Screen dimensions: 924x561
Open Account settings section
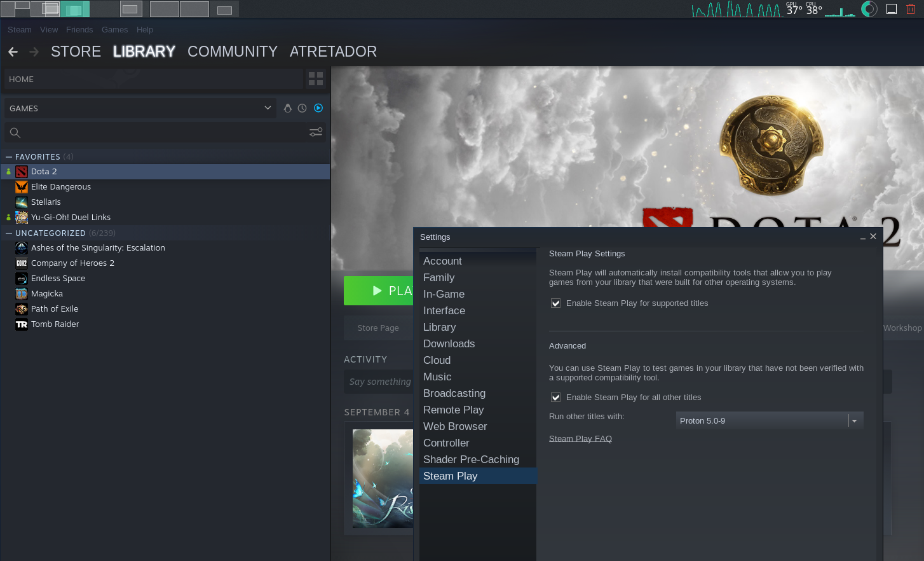click(x=478, y=261)
